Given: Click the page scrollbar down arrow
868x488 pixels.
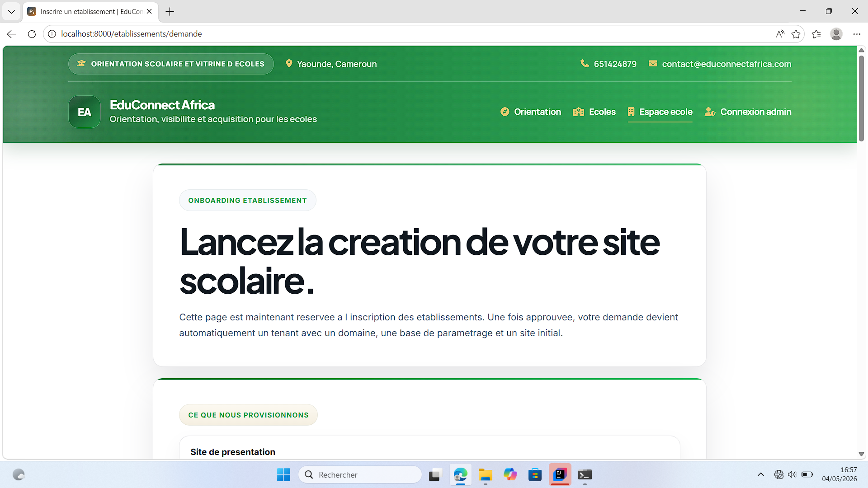Looking at the screenshot, I should [x=862, y=454].
